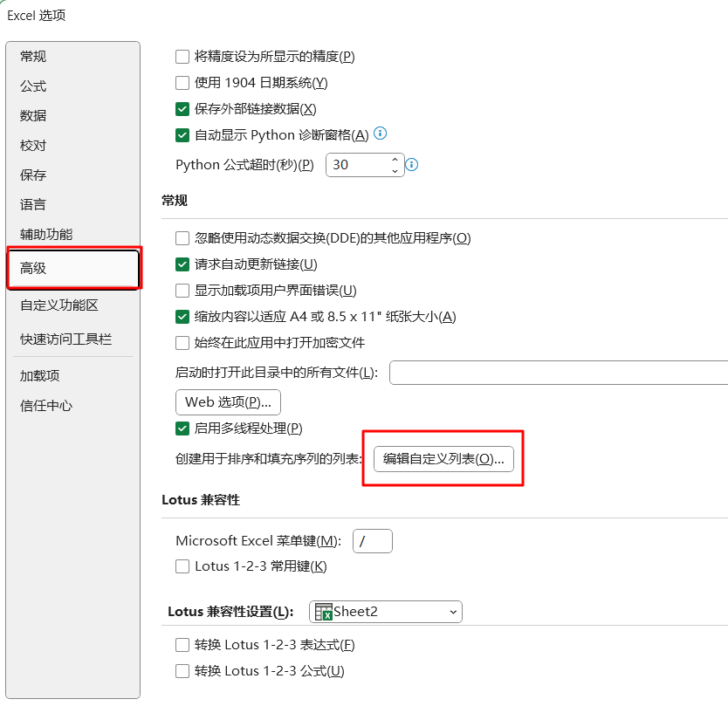Open the 校对 options category
Image resolution: width=728 pixels, height=713 pixels.
(x=33, y=146)
